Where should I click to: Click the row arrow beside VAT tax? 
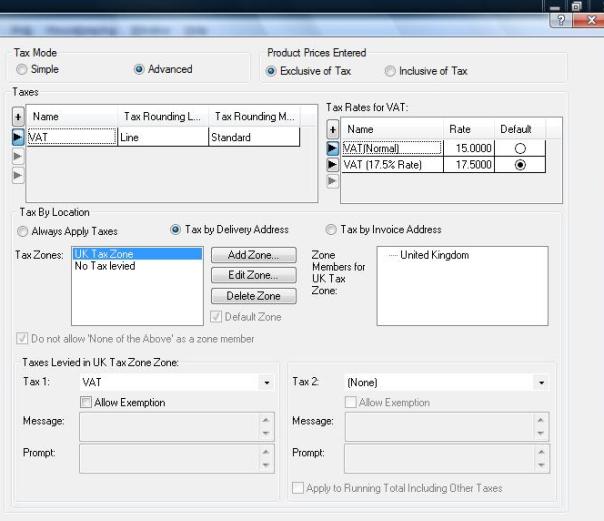(18, 138)
